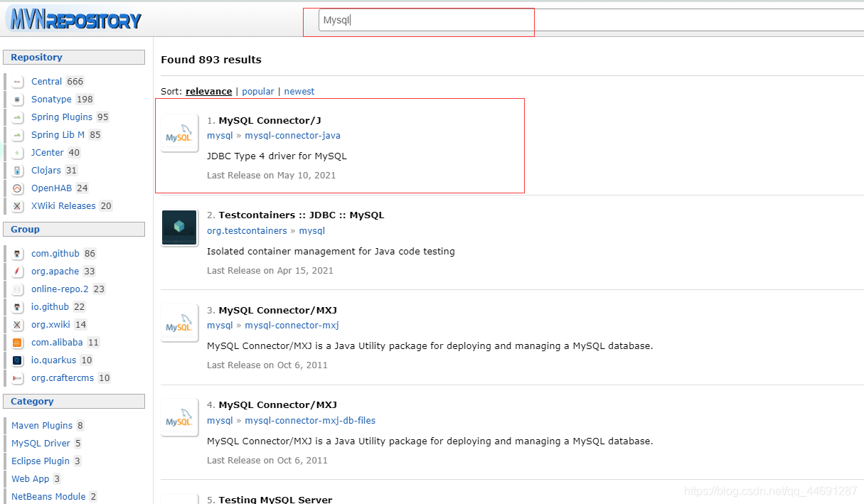Filter by OpenHAB link
The height and width of the screenshot is (504, 864).
point(52,188)
